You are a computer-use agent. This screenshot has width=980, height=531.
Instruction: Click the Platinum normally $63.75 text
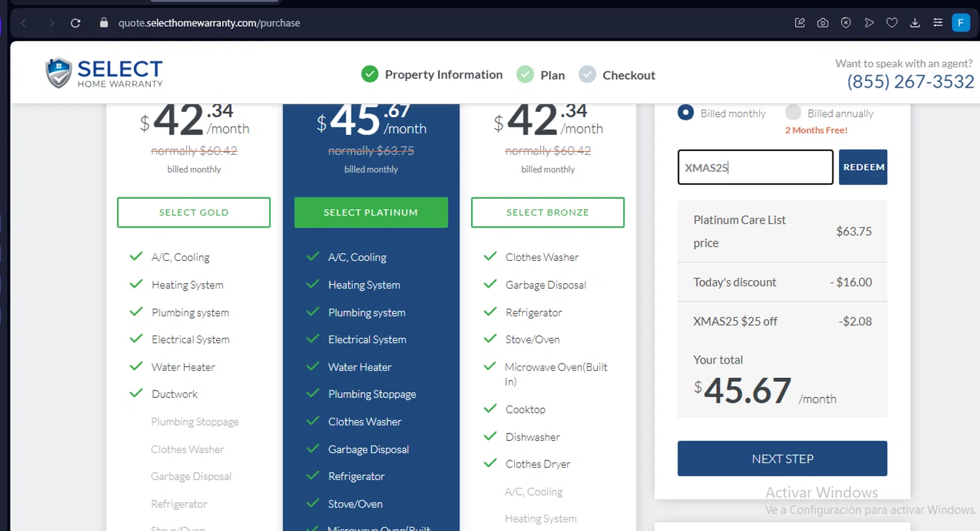[371, 151]
